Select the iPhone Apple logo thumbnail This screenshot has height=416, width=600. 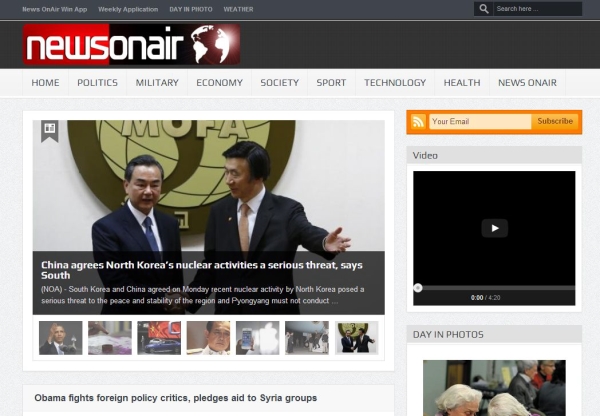click(x=258, y=338)
